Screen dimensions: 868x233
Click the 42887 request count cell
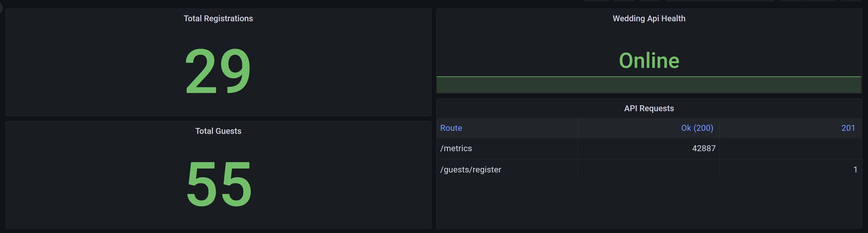703,149
